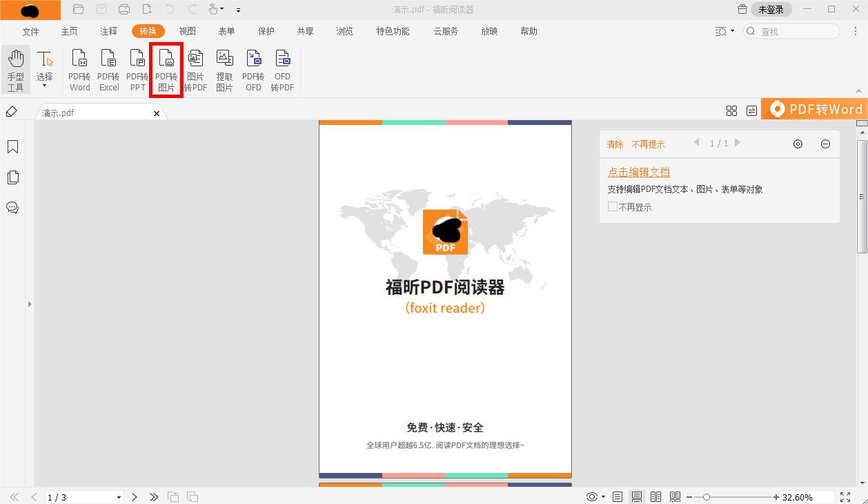The width and height of the screenshot is (868, 504).
Task: Toggle single page view mode
Action: tap(616, 496)
